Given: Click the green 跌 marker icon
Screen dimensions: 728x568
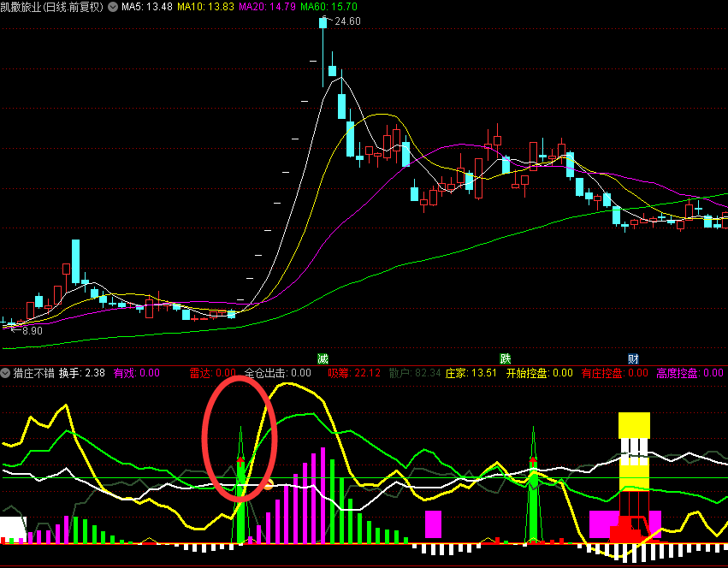Looking at the screenshot, I should point(505,358).
